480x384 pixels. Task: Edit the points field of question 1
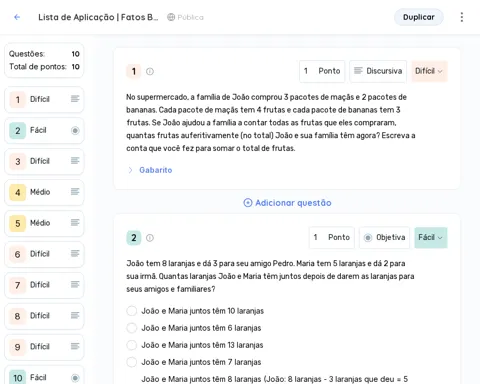click(322, 71)
